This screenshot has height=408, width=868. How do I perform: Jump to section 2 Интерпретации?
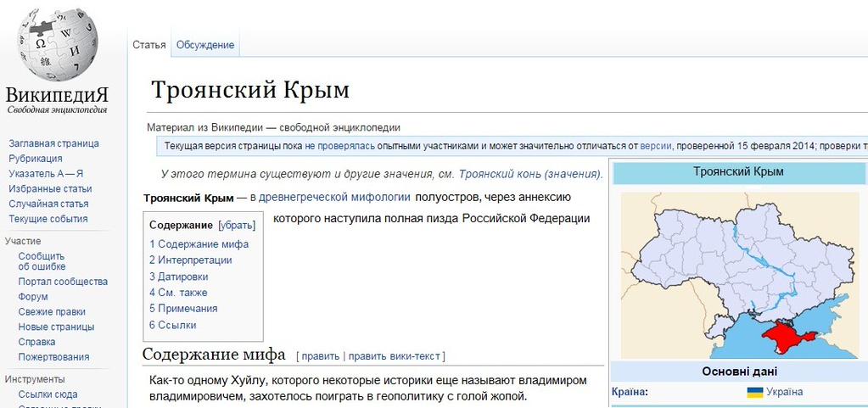[190, 260]
